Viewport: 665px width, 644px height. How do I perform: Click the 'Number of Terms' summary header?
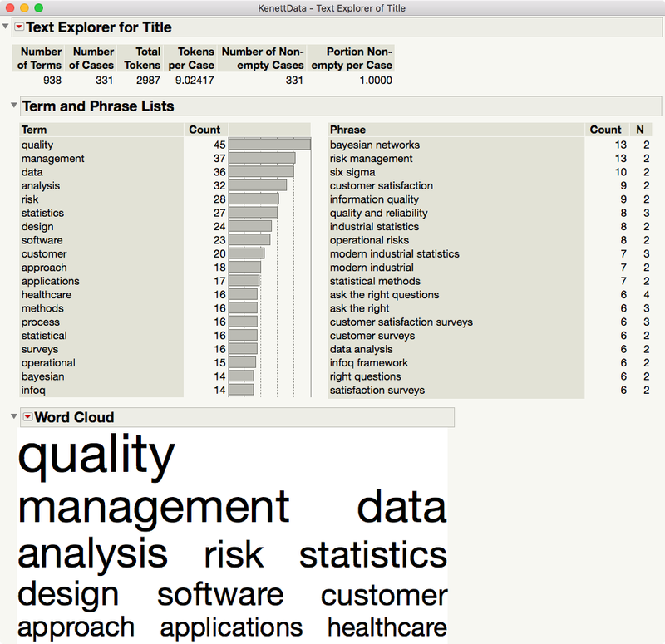(x=41, y=58)
